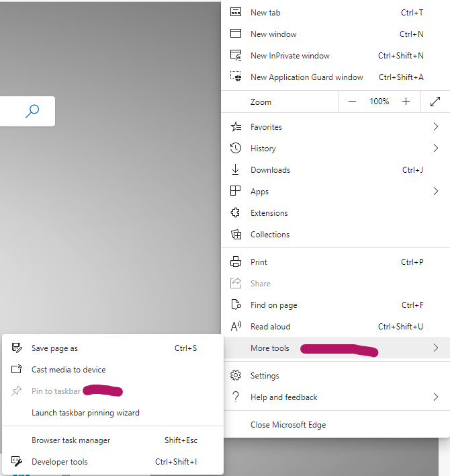The image size is (450, 476).
Task: Click the Extensions puzzle icon
Action: (x=235, y=212)
